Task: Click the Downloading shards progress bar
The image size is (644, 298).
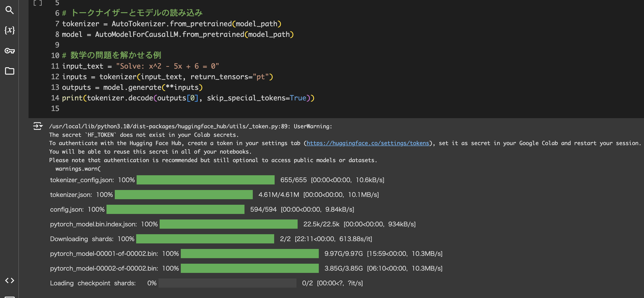Action: coord(205,239)
